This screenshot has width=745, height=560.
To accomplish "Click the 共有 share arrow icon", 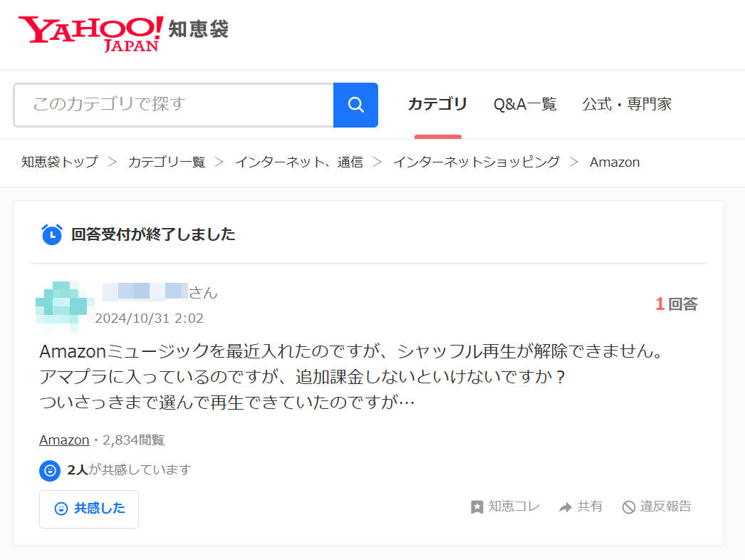I will pyautogui.click(x=566, y=507).
